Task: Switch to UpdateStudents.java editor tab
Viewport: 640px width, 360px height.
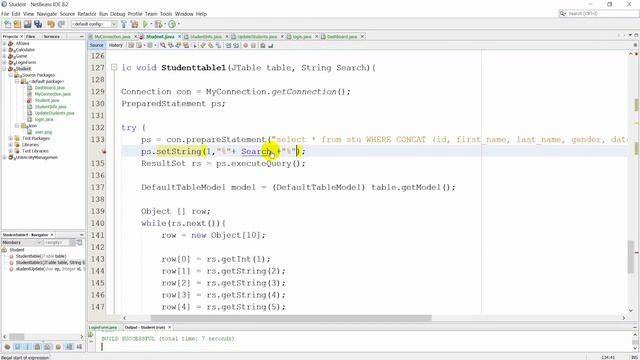Action: click(257, 37)
